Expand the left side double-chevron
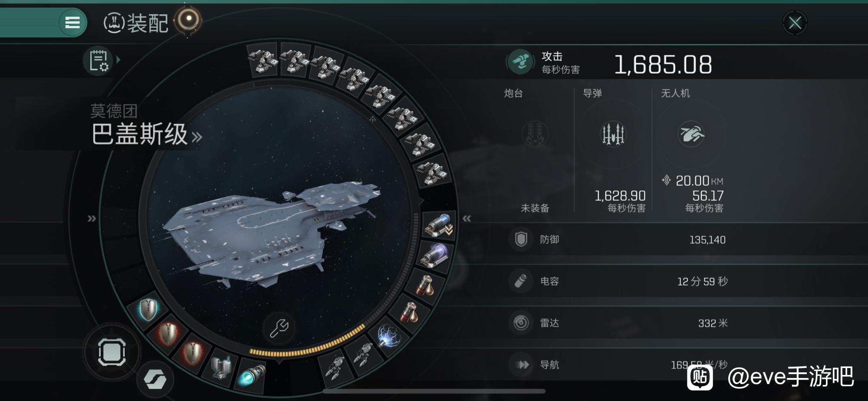868x401 pixels. click(x=92, y=218)
